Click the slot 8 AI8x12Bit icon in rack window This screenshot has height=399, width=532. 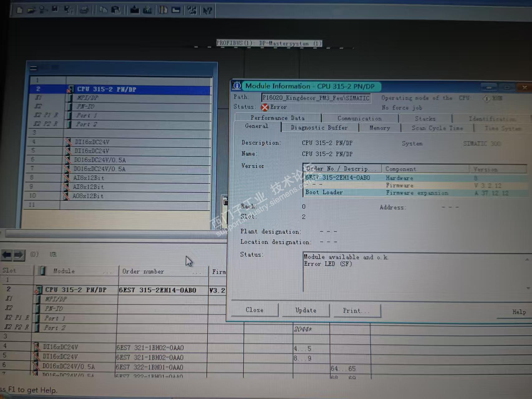67,178
